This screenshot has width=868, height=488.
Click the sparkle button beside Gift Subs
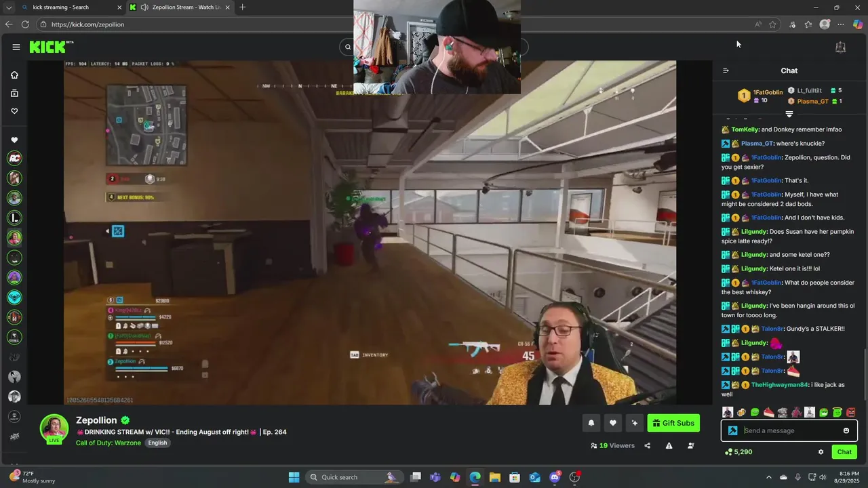point(634,423)
